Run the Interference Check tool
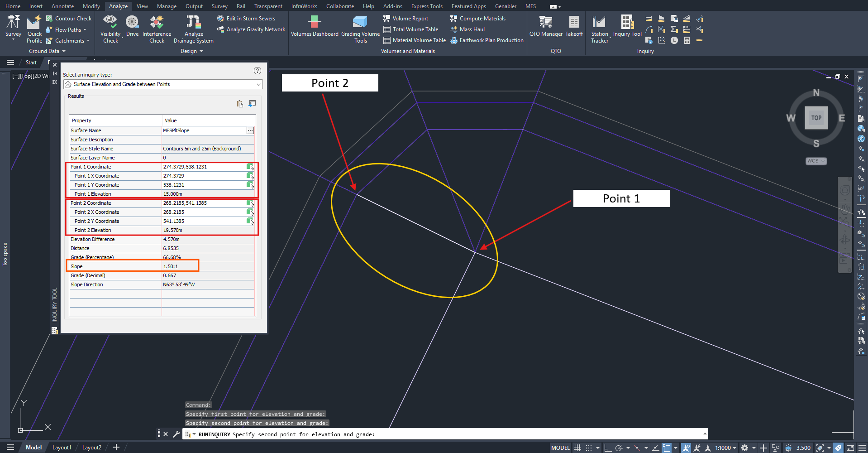 157,28
